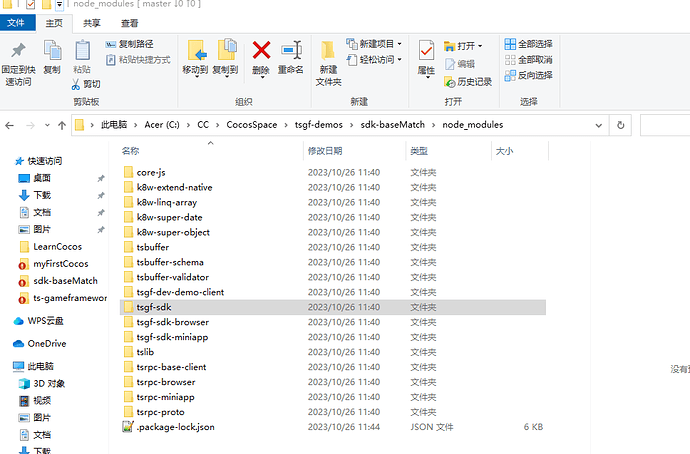Click the Edit button in ribbon

(460, 64)
